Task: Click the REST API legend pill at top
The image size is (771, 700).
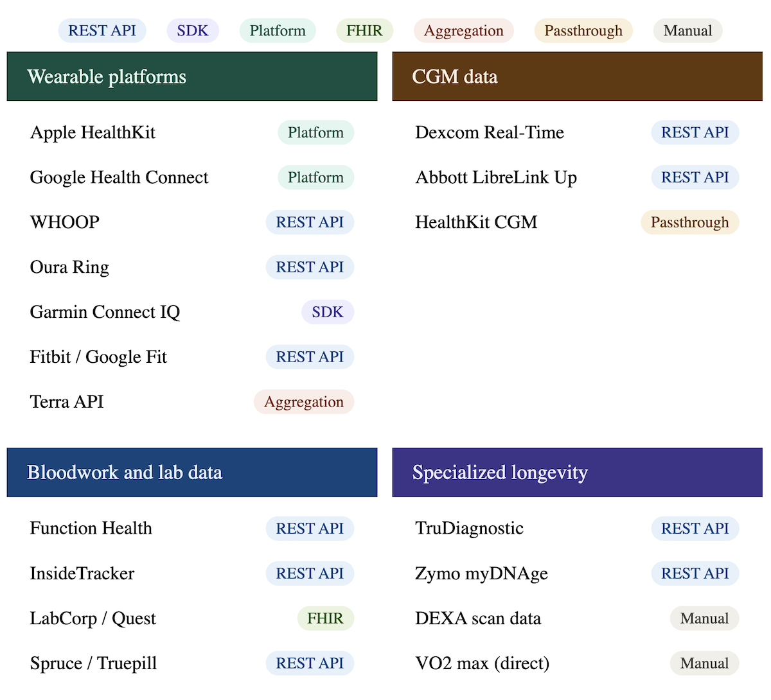Action: tap(102, 31)
